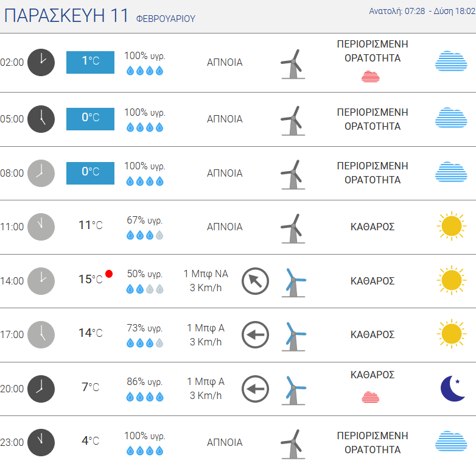Select the blue 0°C box at 05:00

click(x=91, y=119)
